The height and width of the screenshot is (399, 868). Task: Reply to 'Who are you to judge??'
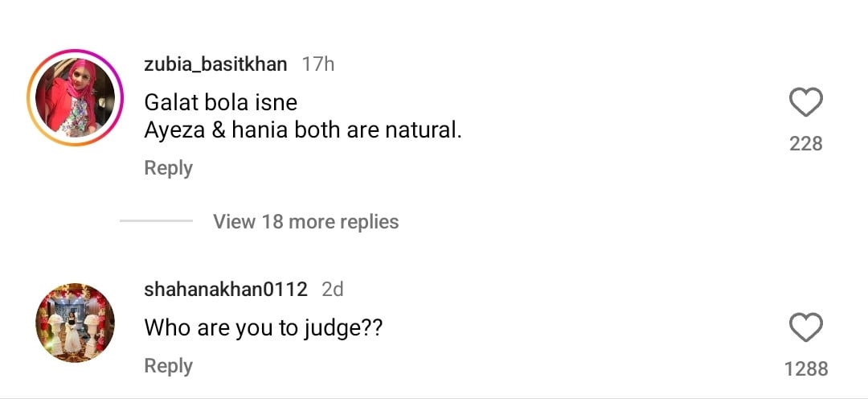168,366
